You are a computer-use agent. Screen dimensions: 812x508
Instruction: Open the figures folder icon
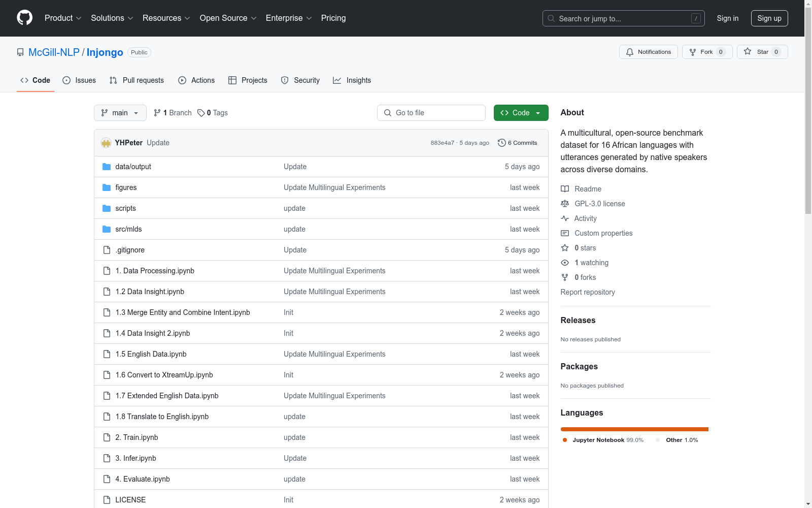click(107, 187)
